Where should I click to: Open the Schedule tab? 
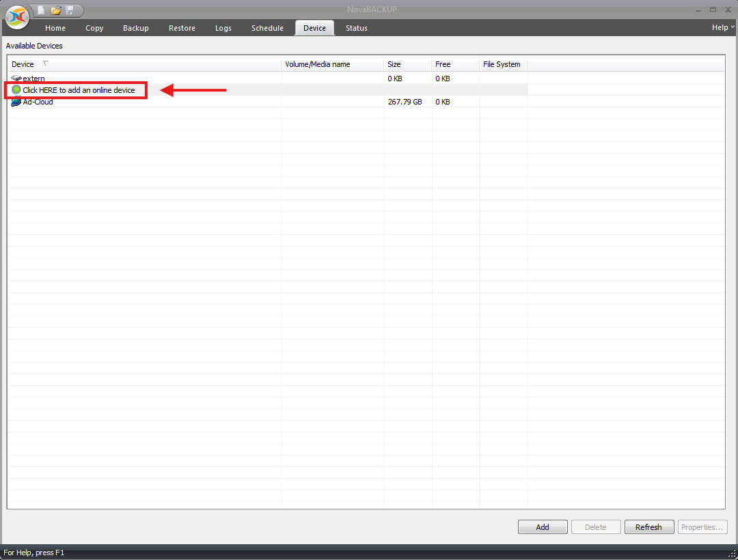(267, 28)
